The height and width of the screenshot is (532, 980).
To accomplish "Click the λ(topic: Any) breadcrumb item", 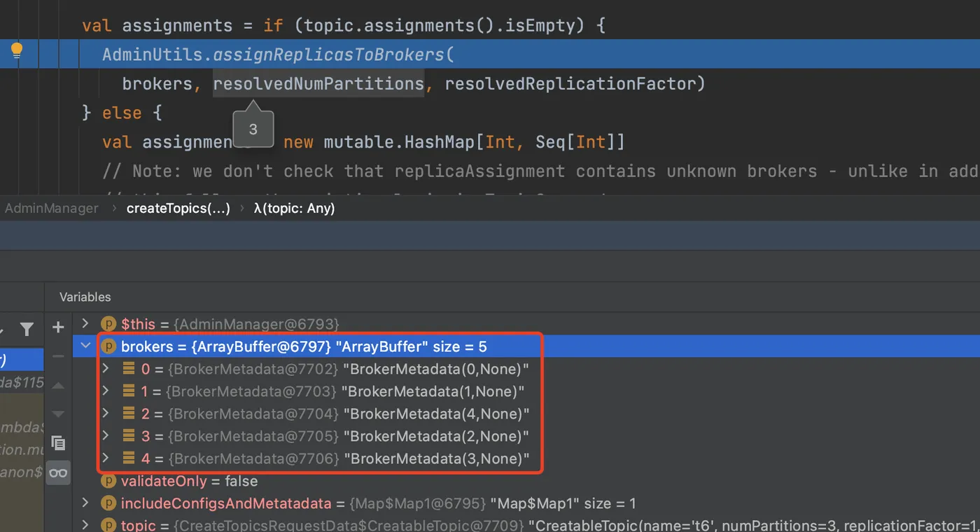I will tap(294, 208).
